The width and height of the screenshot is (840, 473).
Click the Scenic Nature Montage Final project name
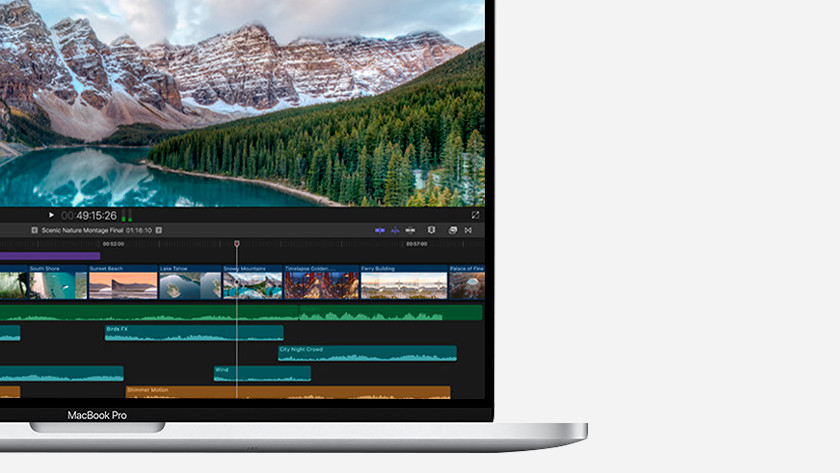pyautogui.click(x=82, y=230)
